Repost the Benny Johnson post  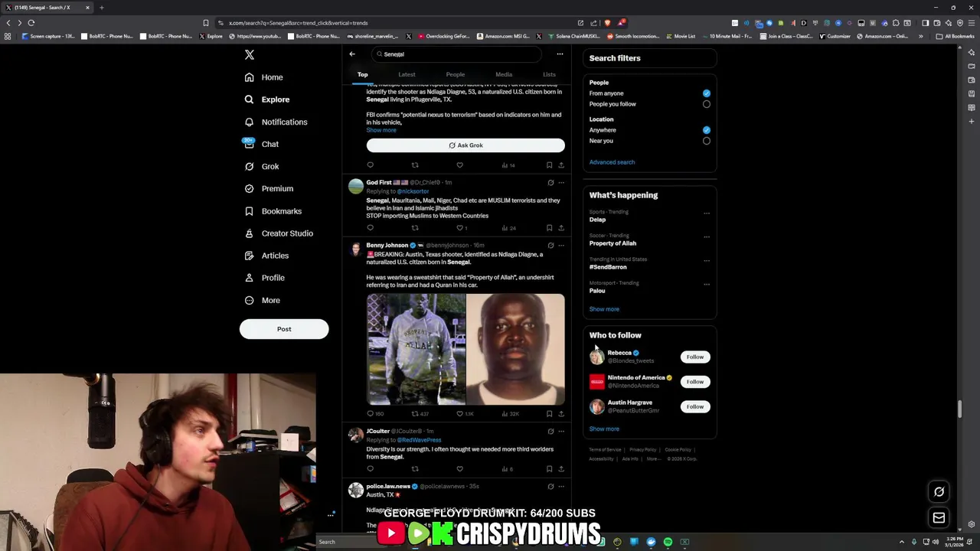415,414
